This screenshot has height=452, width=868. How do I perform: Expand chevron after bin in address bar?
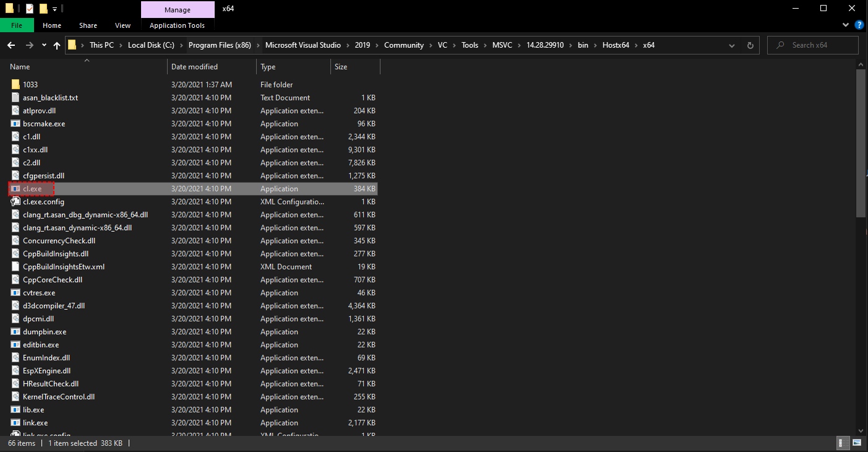[x=595, y=45]
